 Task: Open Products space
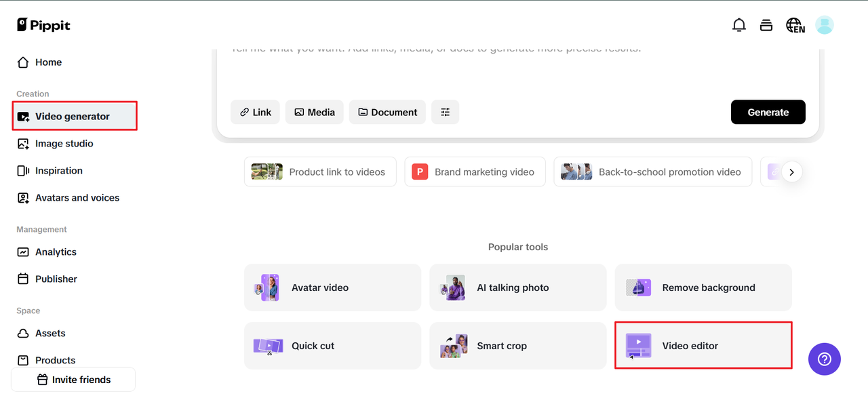point(73,360)
